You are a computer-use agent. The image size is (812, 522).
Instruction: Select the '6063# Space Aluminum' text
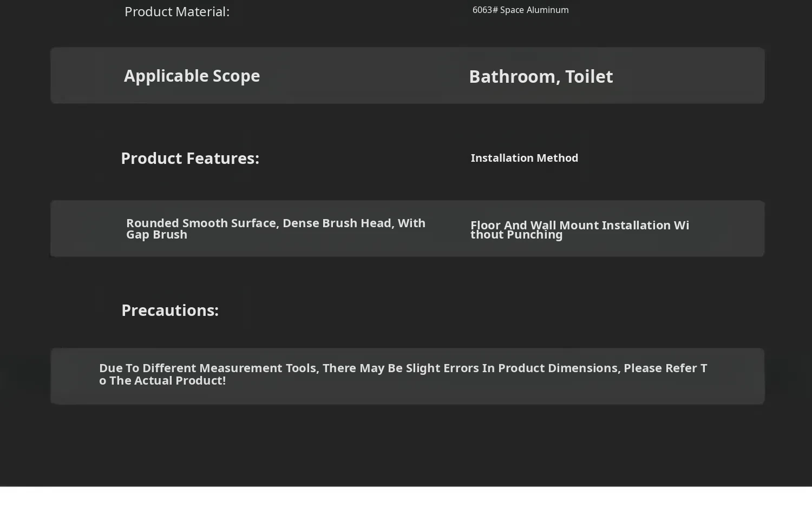(x=520, y=10)
